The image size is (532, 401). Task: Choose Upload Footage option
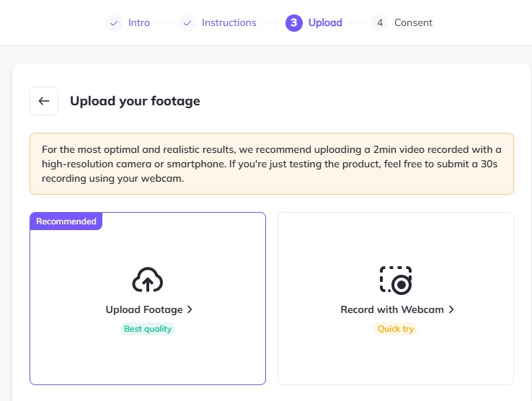tap(148, 299)
